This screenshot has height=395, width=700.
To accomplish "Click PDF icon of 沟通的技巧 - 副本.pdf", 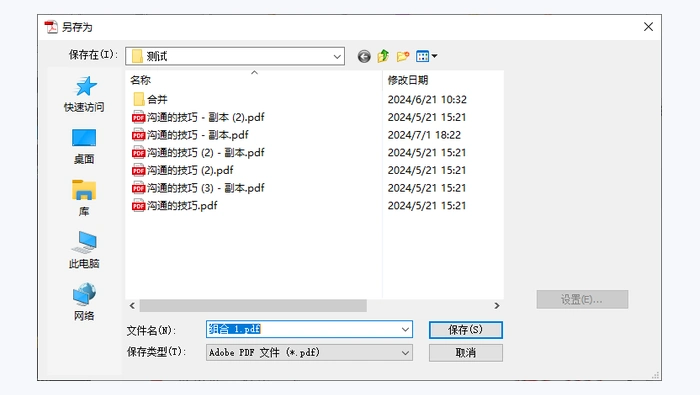I will point(138,135).
